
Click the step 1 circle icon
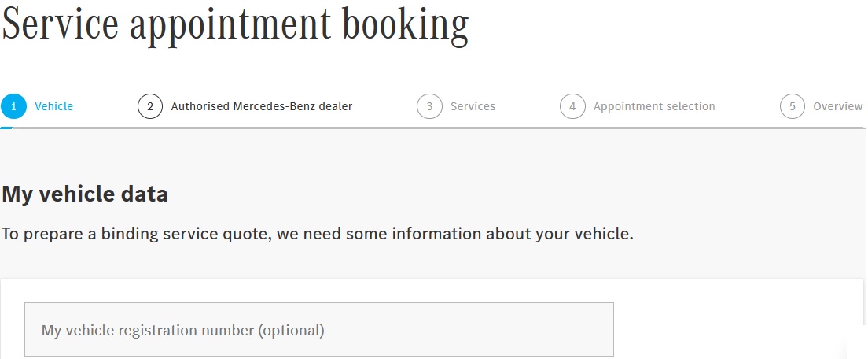point(13,106)
